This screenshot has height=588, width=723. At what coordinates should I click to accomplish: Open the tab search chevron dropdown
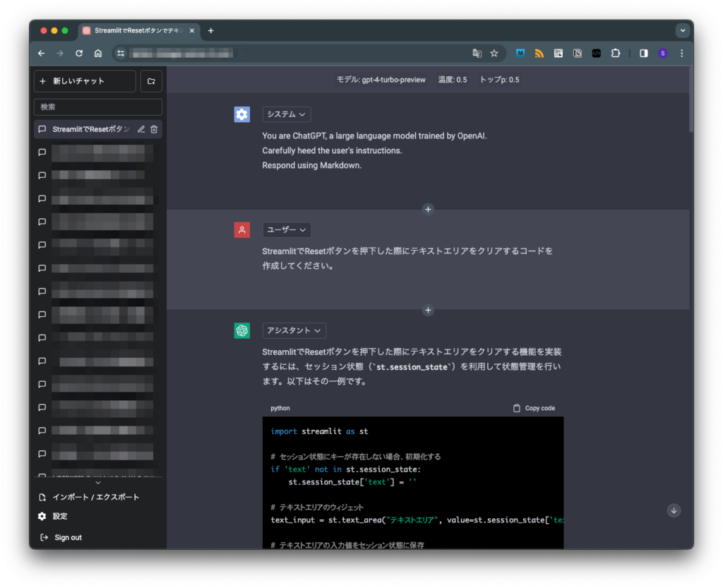[x=683, y=31]
